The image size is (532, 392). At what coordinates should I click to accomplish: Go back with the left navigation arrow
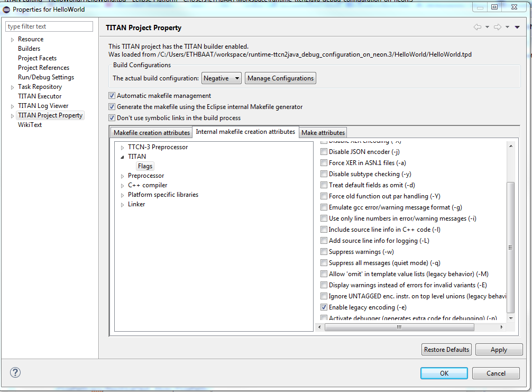tap(478, 27)
